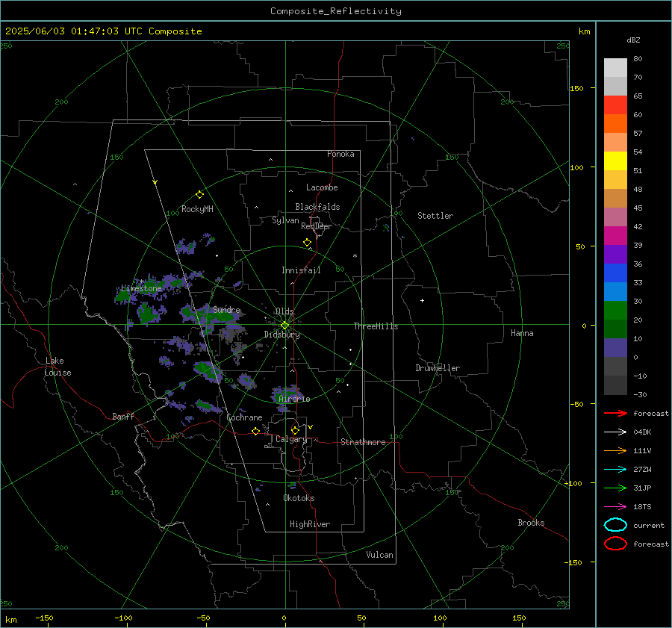Click the HighRiver label
Screen dimensions: 672x628
tap(310, 524)
